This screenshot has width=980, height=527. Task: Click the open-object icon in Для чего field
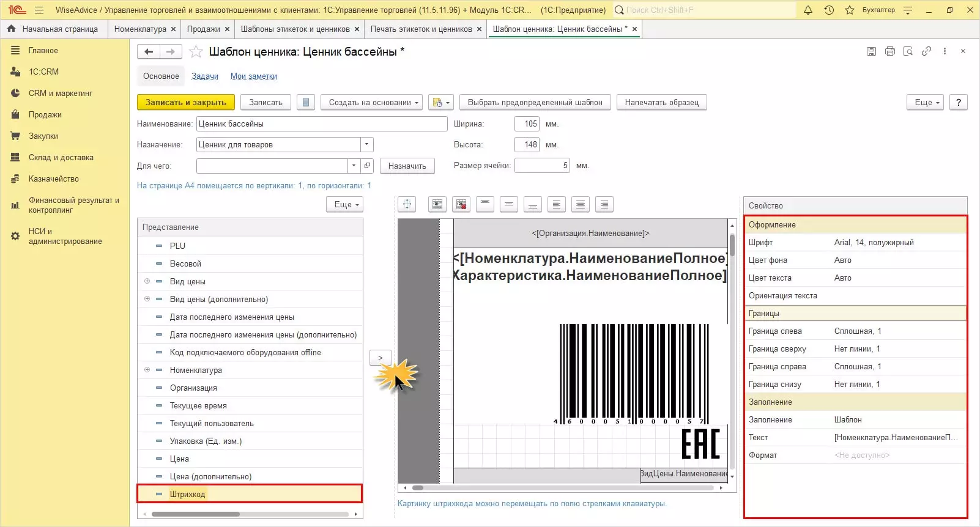367,166
